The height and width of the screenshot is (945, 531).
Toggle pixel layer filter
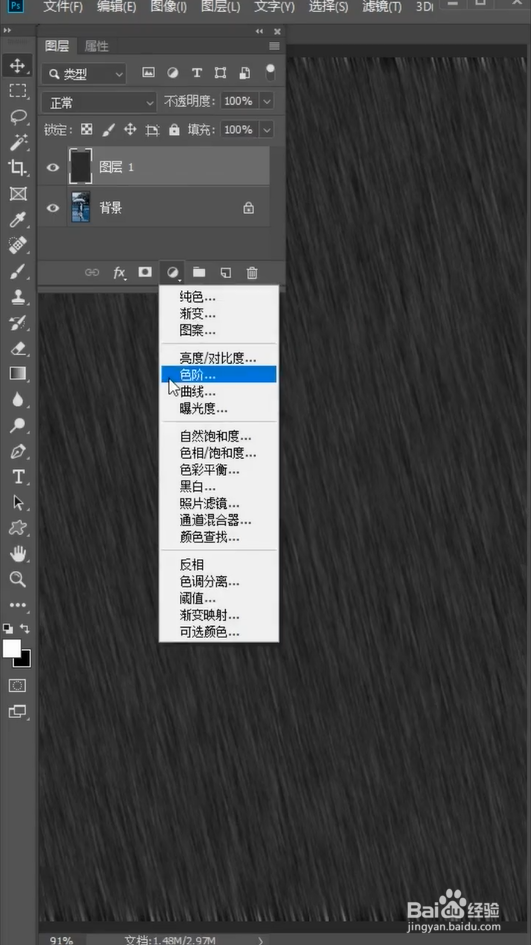(148, 73)
